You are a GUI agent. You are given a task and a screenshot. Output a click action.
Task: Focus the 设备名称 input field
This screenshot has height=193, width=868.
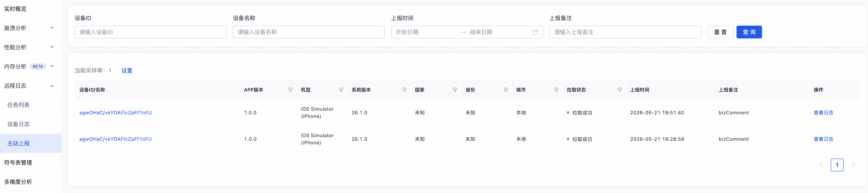308,32
